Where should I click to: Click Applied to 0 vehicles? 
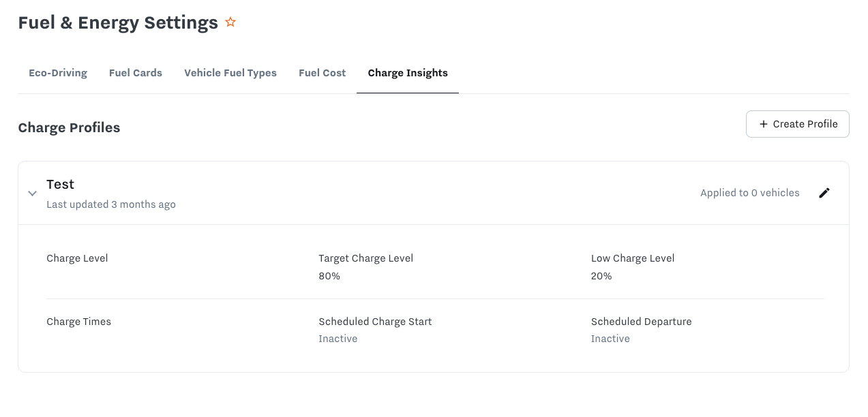click(749, 193)
